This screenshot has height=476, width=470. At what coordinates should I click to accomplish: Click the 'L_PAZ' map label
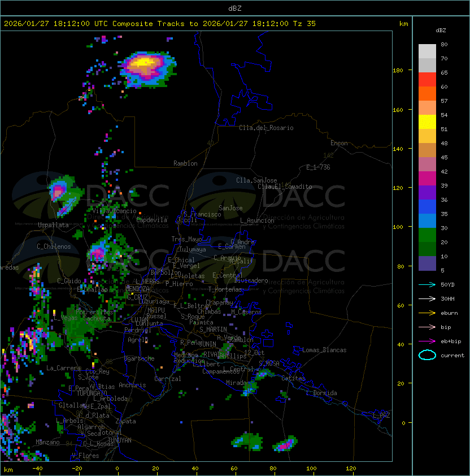point(381,416)
